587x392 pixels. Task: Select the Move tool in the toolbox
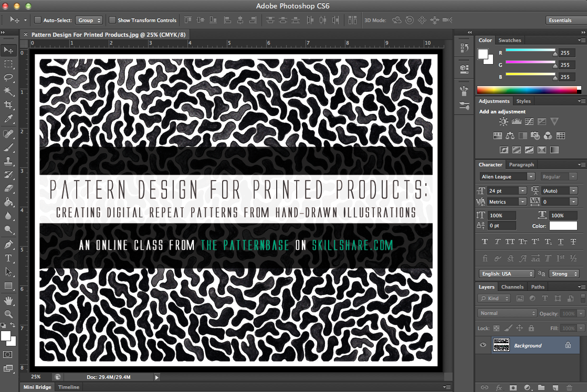pyautogui.click(x=8, y=50)
